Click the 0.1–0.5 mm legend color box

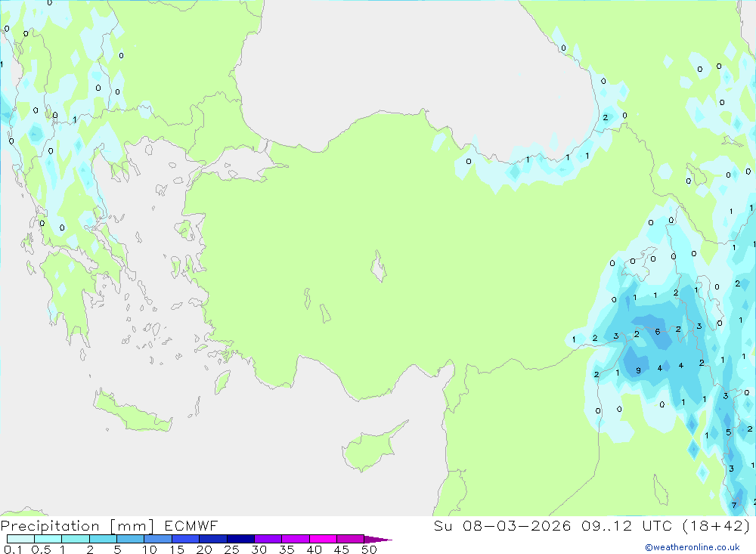point(20,539)
